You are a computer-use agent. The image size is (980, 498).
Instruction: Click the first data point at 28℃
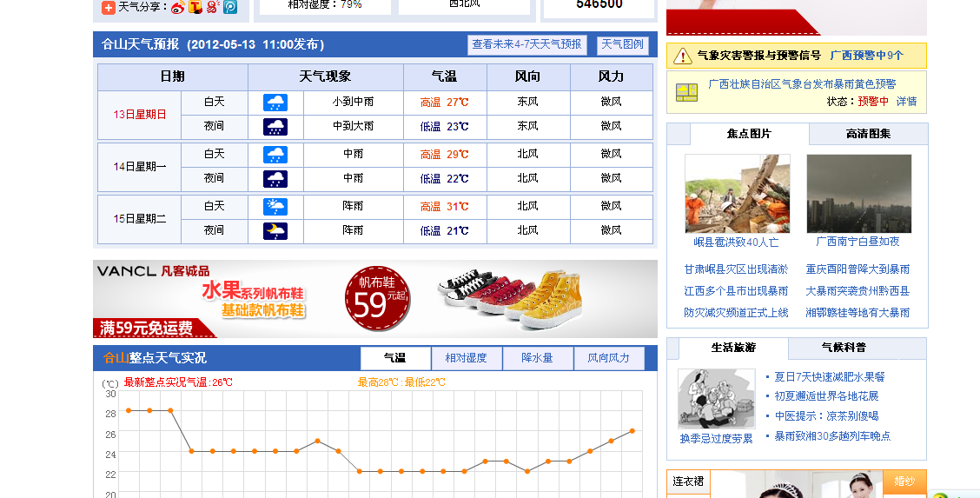129,410
